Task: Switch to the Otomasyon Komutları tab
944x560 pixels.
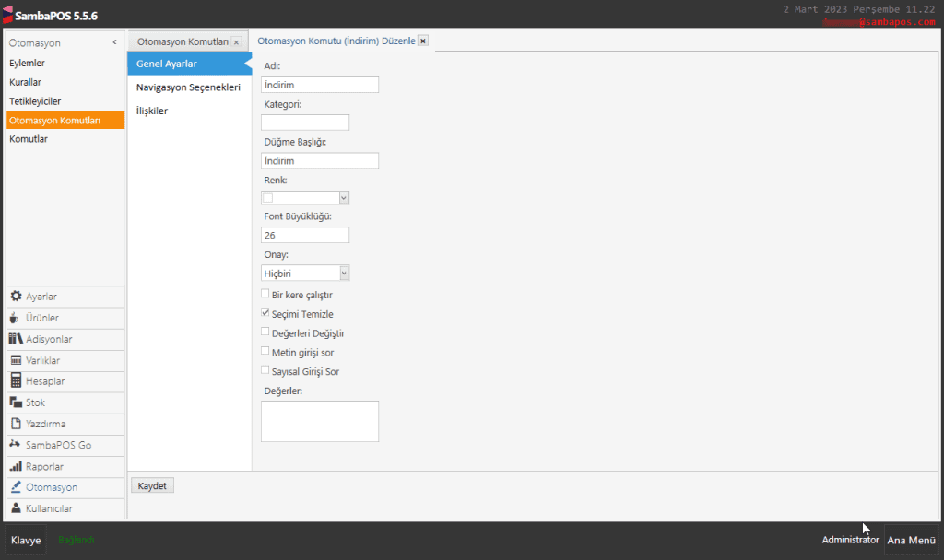Action: pos(183,42)
